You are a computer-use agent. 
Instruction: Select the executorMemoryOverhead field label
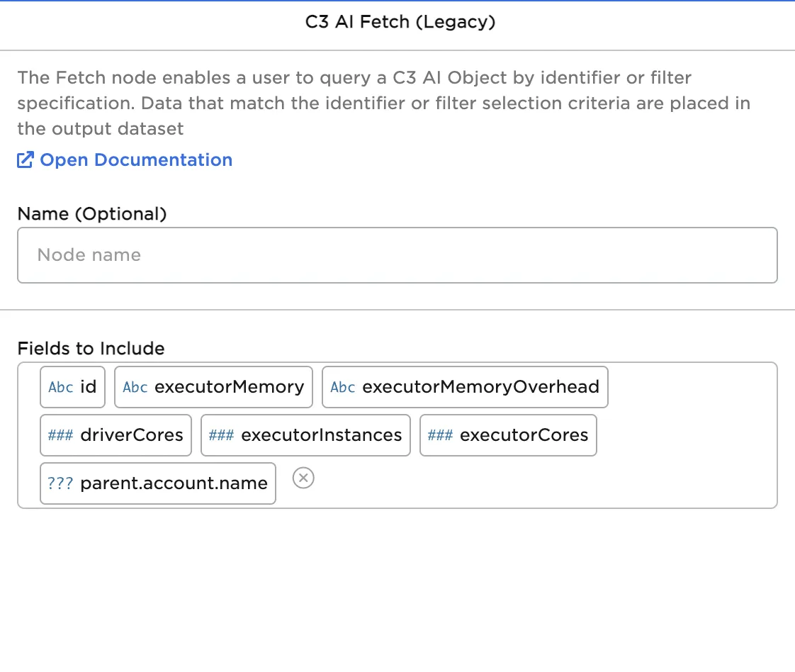(x=480, y=387)
